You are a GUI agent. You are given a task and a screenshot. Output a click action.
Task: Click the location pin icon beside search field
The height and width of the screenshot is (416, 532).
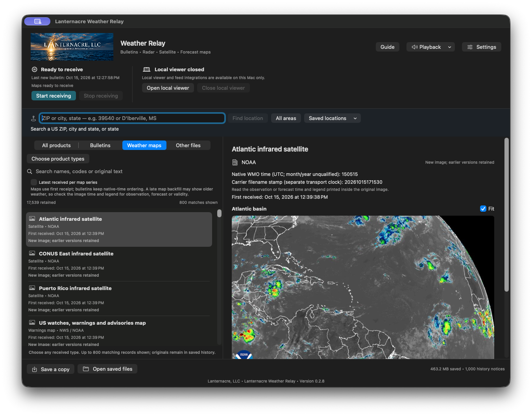(x=33, y=118)
